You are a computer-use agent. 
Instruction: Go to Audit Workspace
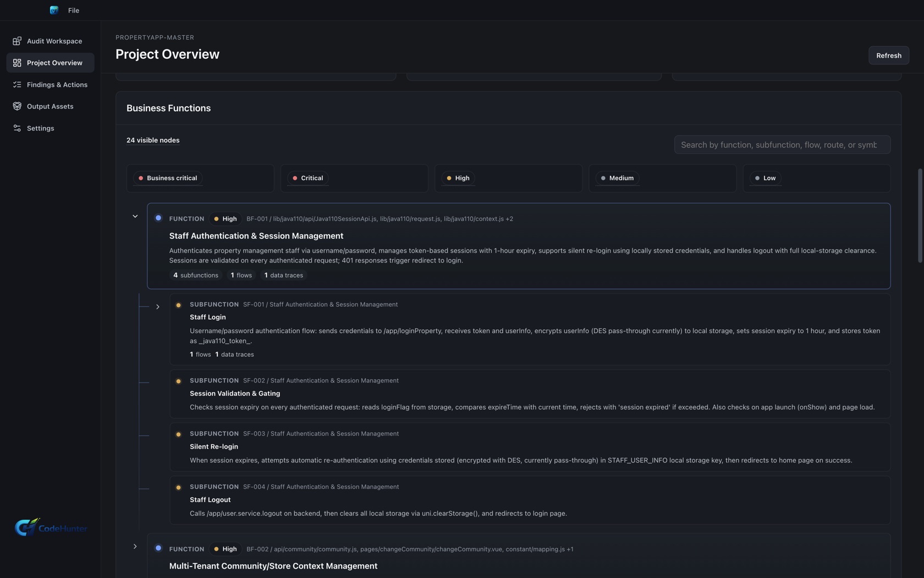[x=50, y=41]
